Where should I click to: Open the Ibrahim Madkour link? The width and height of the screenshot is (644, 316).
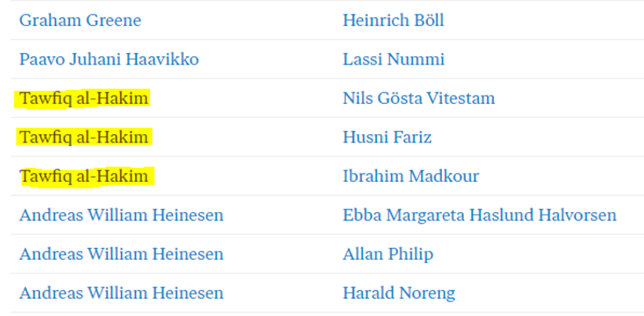click(411, 176)
